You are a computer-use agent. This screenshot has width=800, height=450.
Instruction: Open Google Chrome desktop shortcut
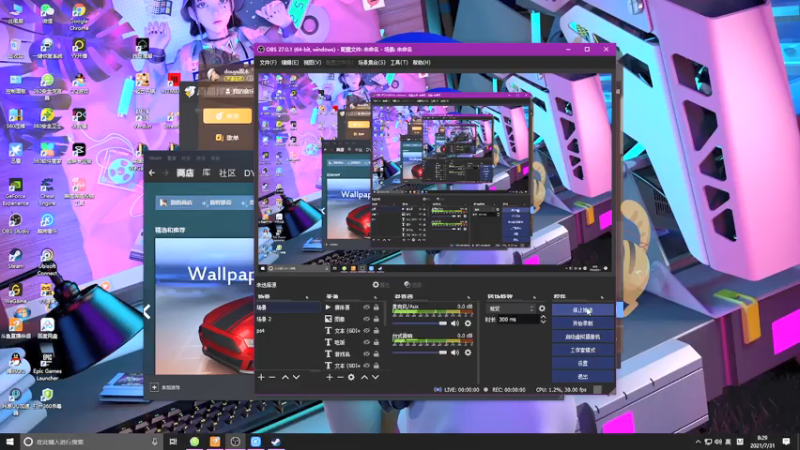point(79,17)
